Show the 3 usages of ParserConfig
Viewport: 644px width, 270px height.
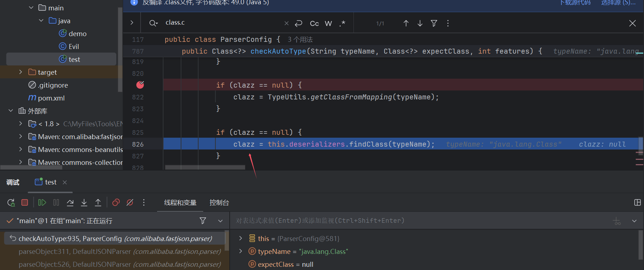point(300,40)
